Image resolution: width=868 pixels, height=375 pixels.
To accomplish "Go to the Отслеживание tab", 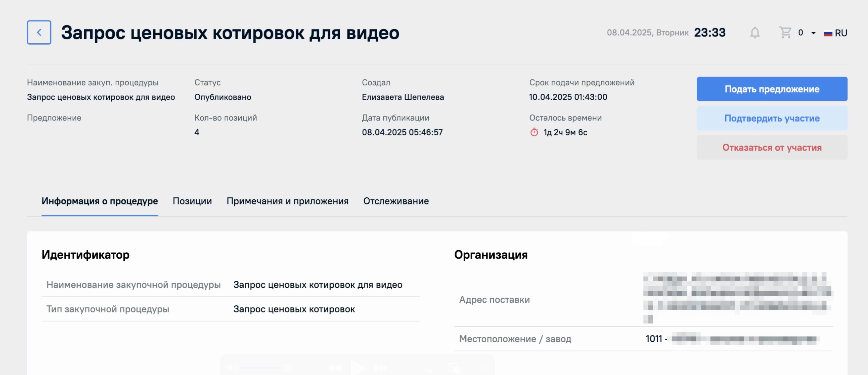I will tap(396, 201).
